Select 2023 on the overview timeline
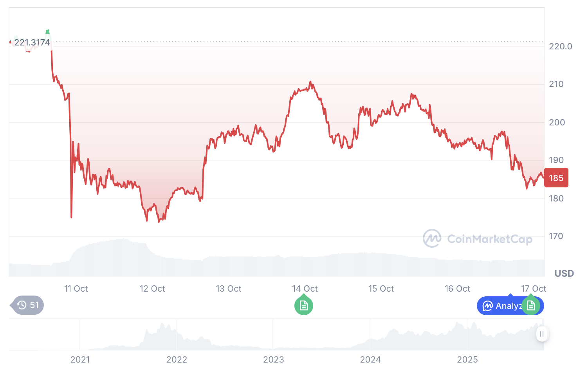Image resolution: width=588 pixels, height=381 pixels. pyautogui.click(x=274, y=359)
